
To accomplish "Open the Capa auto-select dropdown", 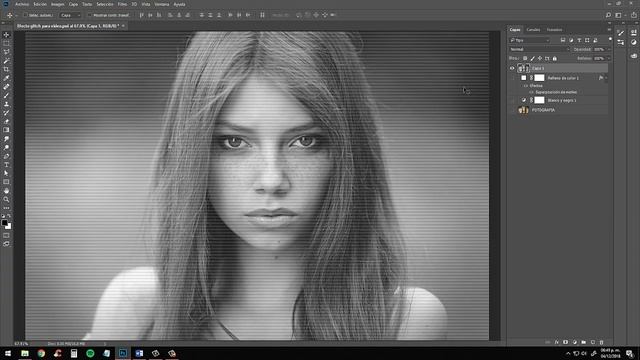I will click(x=70, y=15).
